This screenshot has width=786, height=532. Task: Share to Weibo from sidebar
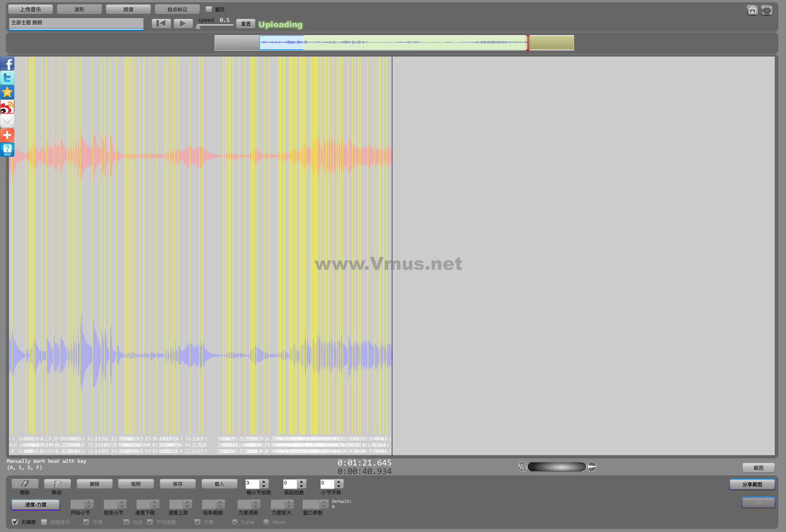pyautogui.click(x=7, y=107)
